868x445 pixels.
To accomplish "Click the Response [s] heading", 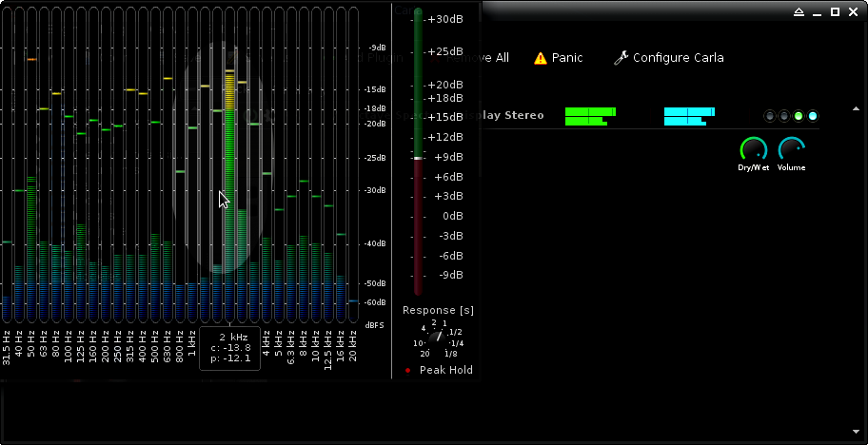I will (438, 310).
